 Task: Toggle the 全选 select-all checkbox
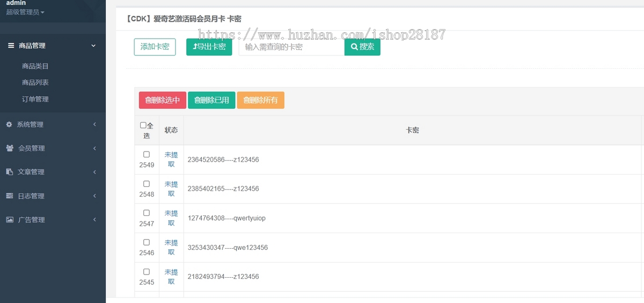coord(143,125)
